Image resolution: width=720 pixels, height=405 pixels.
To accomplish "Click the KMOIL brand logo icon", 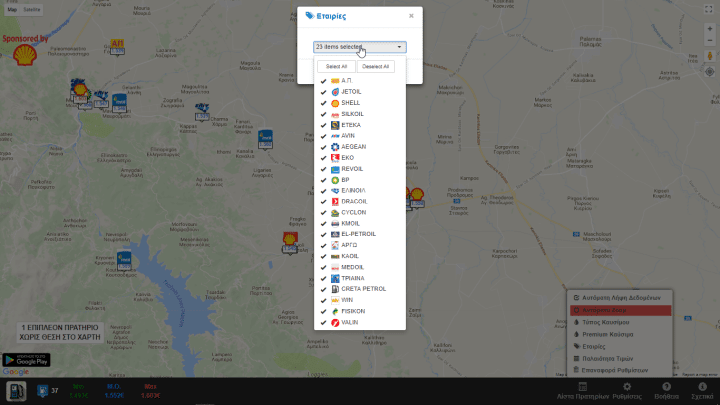I will 335,224.
